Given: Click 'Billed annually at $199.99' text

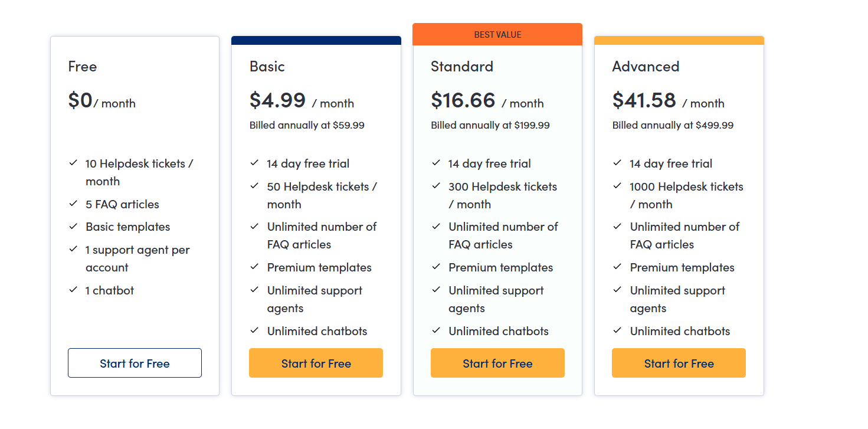Looking at the screenshot, I should click(490, 125).
